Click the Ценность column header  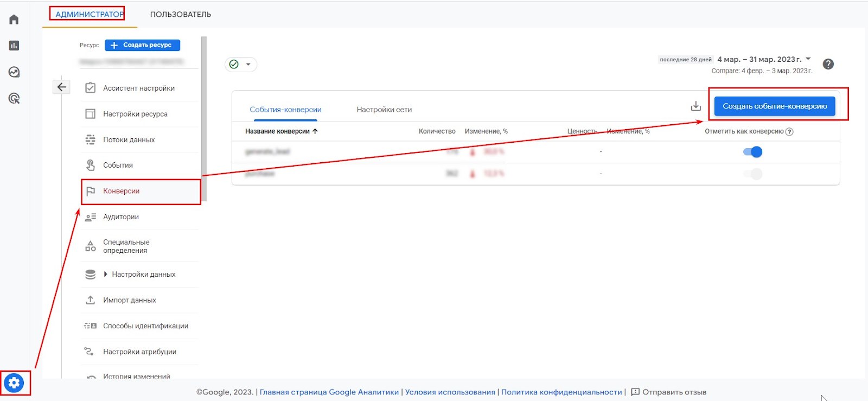coord(582,131)
